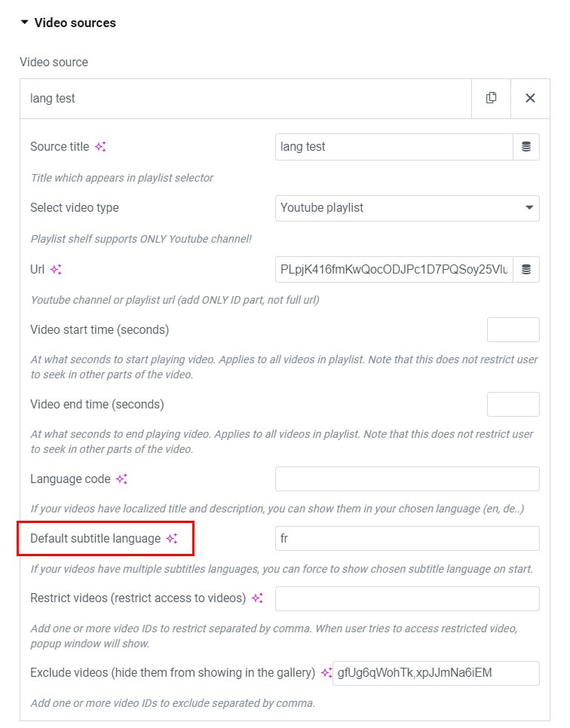Click the Default subtitle language field

[407, 539]
